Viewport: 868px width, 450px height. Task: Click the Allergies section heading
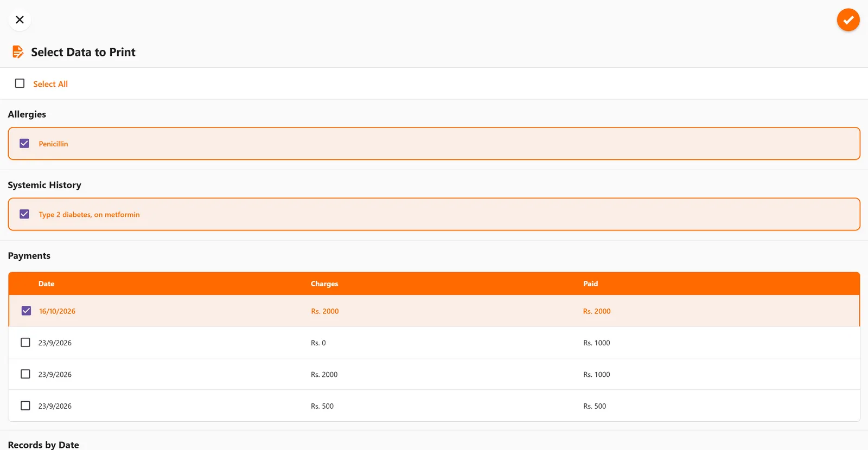point(27,114)
